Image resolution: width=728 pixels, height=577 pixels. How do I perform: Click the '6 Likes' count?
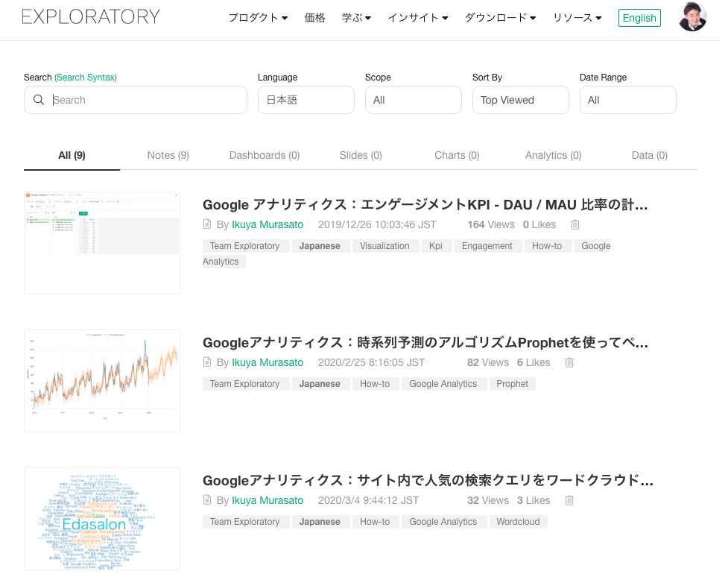click(534, 363)
